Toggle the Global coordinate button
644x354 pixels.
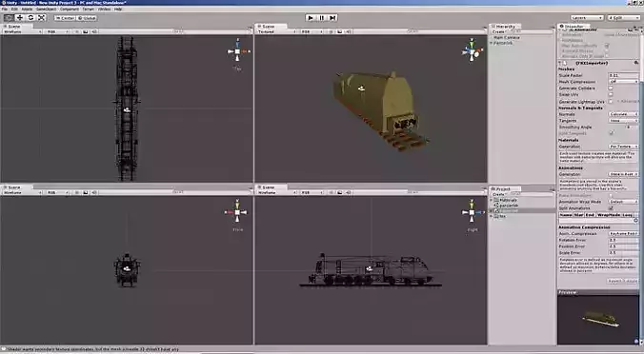point(87,18)
